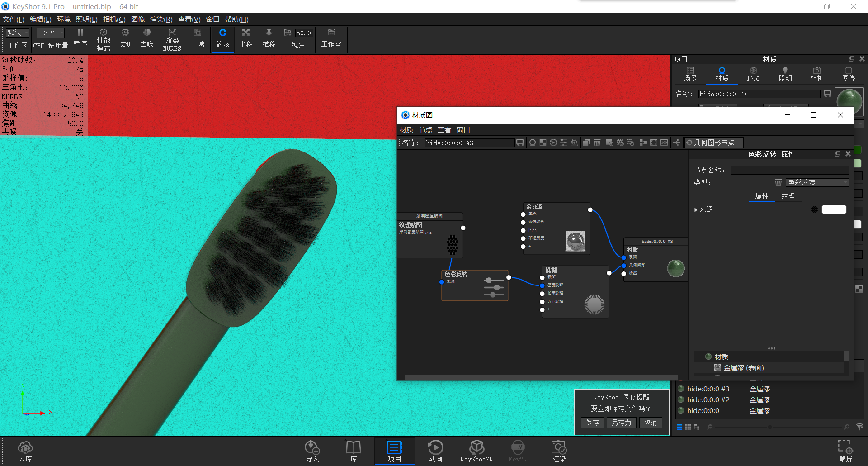868x466 pixels.
Task: Toggle GPU rendering mode
Action: click(x=125, y=39)
